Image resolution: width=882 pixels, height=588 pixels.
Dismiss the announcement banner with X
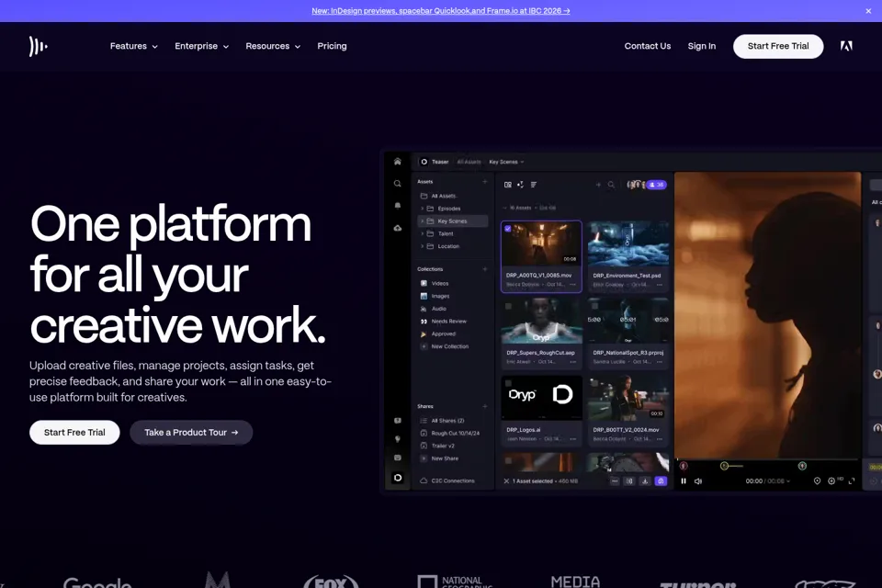868,11
